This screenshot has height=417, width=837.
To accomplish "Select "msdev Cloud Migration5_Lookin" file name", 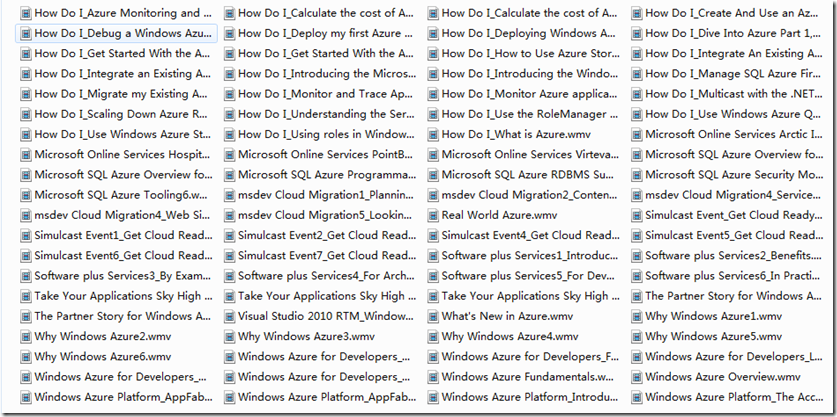I will 325,216.
